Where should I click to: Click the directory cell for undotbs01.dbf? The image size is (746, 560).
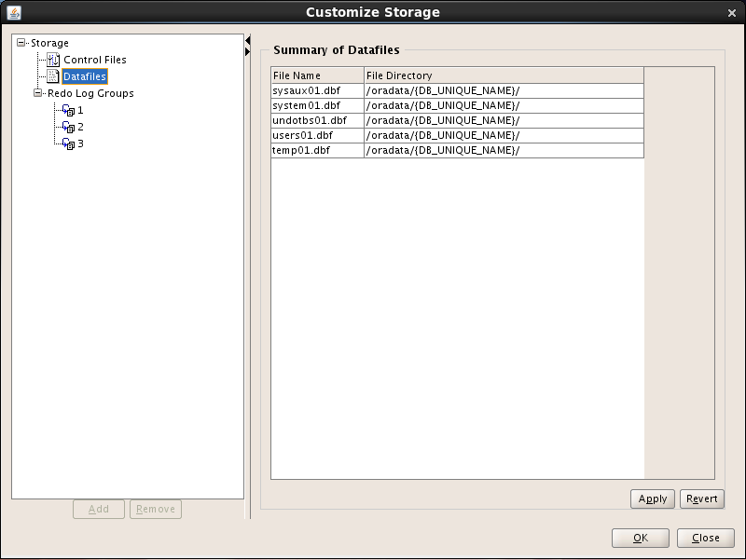[504, 120]
